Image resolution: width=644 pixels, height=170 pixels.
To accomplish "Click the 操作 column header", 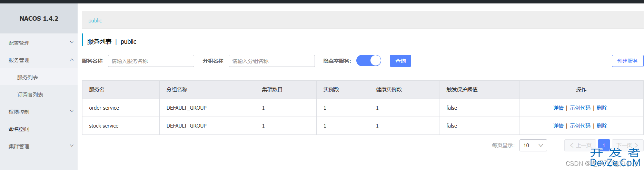I will tap(581, 90).
